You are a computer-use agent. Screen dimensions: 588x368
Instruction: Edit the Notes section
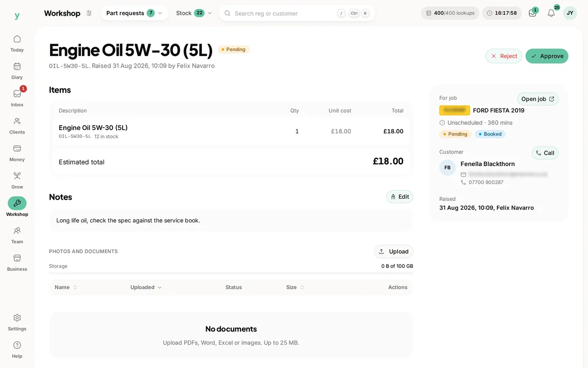point(400,197)
